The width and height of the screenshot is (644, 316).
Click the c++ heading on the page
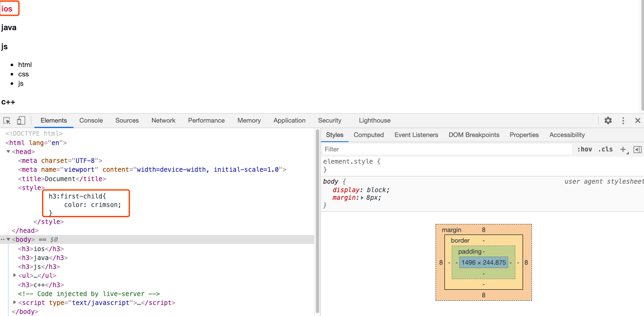[x=8, y=102]
